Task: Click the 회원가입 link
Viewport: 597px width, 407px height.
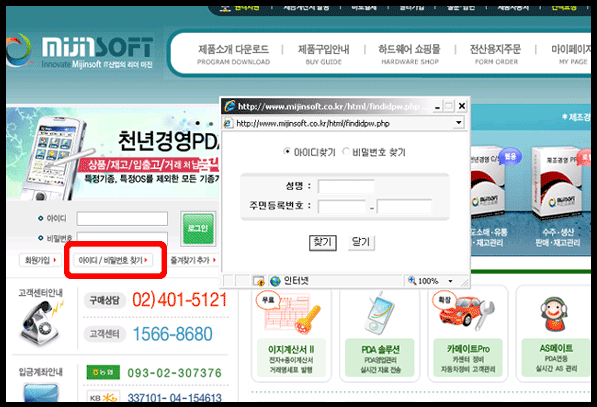Action: coord(40,260)
